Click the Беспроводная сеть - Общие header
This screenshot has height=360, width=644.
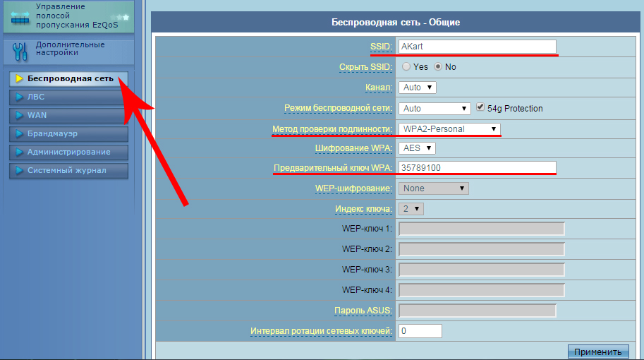point(396,22)
